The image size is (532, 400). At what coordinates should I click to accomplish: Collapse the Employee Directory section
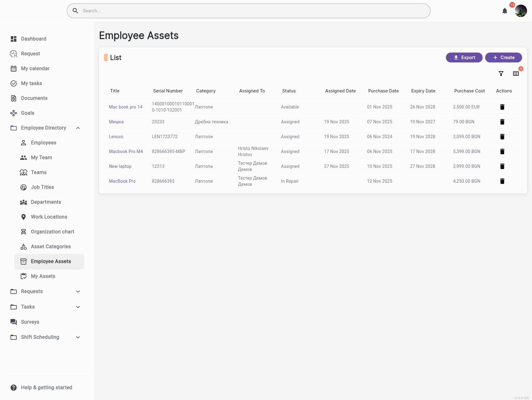click(x=78, y=128)
